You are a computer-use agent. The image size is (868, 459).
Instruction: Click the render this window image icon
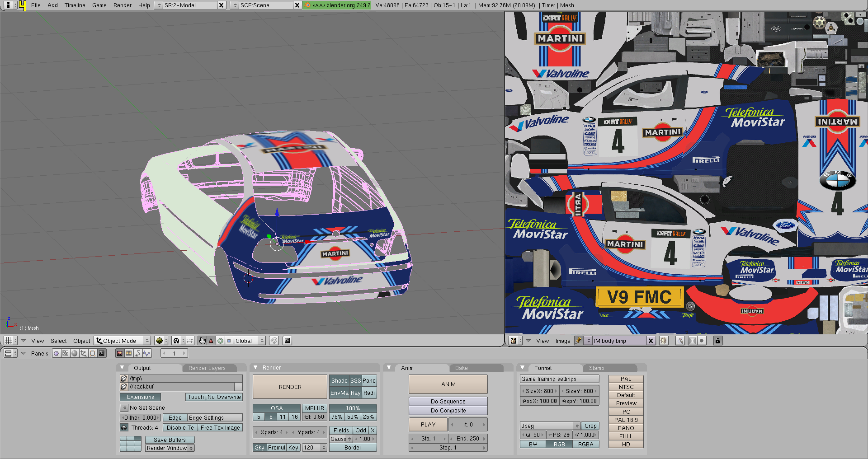[x=288, y=341]
